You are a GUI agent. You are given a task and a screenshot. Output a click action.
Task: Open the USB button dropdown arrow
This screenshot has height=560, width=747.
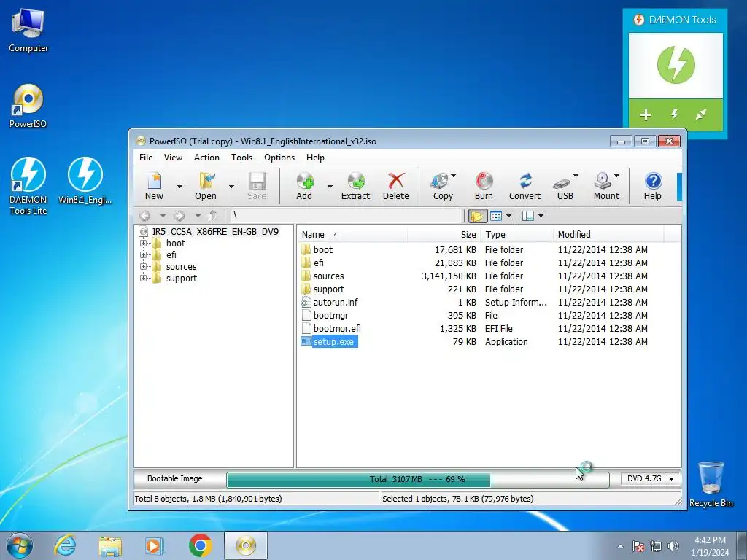pyautogui.click(x=576, y=176)
